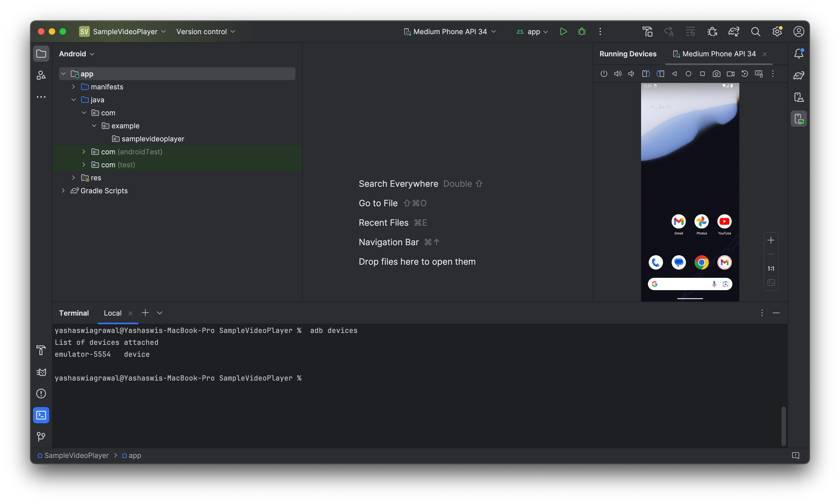Open the Notifications panel
This screenshot has width=840, height=504.
[x=799, y=54]
